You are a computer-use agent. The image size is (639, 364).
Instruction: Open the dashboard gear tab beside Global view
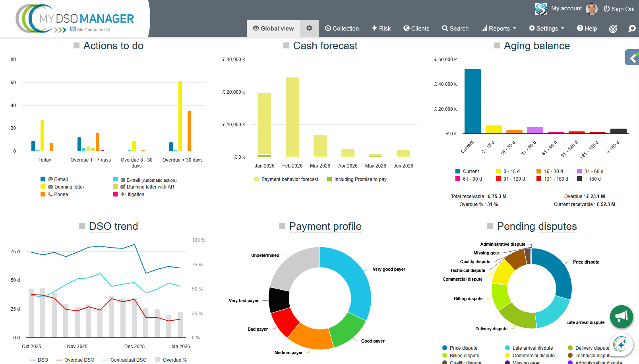tap(309, 28)
